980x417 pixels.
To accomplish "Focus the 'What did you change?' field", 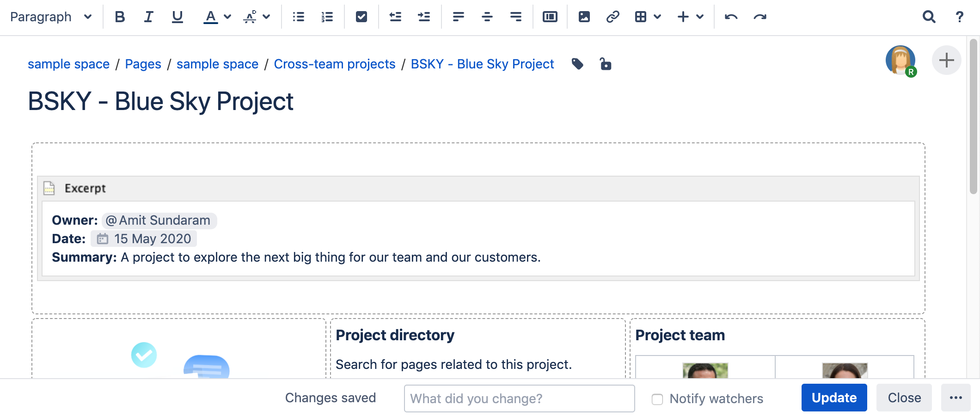I will pyautogui.click(x=519, y=399).
